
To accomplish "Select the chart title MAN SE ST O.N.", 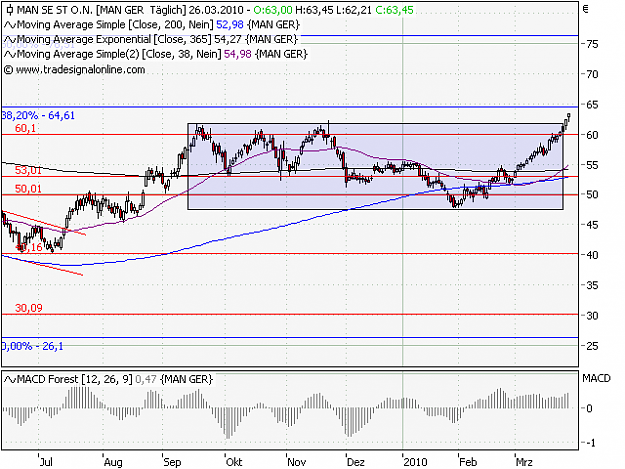I will click(x=55, y=10).
